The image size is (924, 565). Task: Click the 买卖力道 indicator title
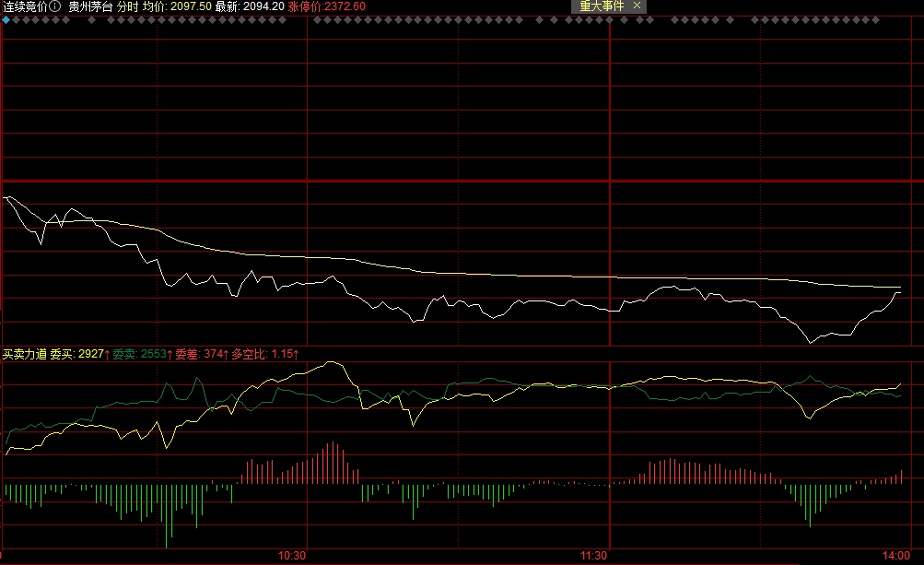24,354
